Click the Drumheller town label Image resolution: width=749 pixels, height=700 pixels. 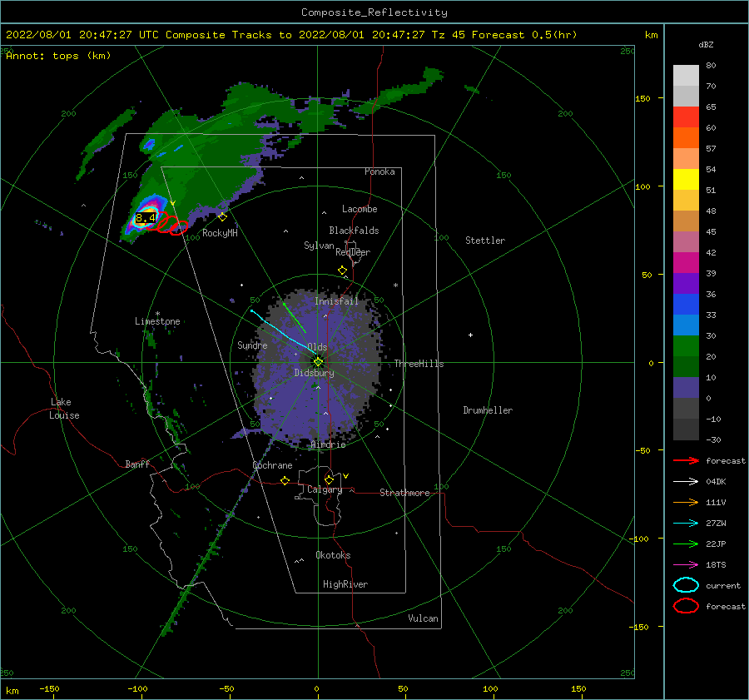[x=488, y=410]
